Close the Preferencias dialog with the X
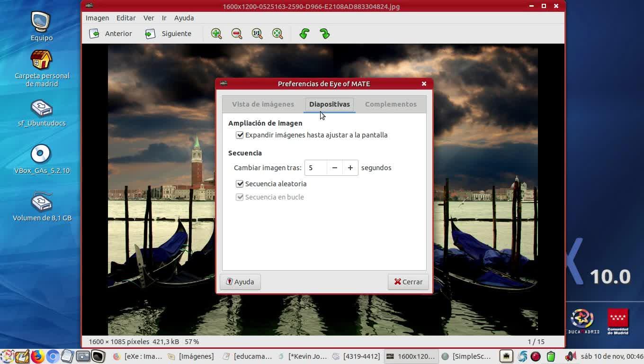Screen dimensions: 644x364 click(x=424, y=84)
